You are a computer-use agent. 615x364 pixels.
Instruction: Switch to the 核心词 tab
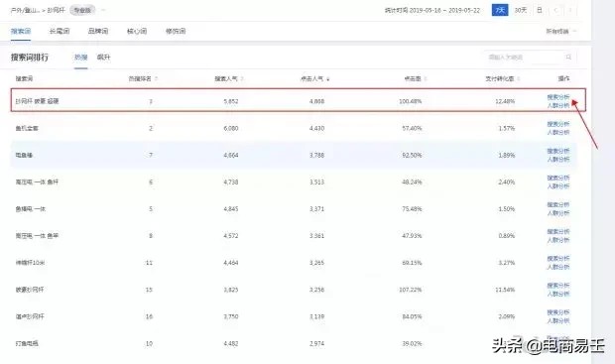(x=137, y=31)
